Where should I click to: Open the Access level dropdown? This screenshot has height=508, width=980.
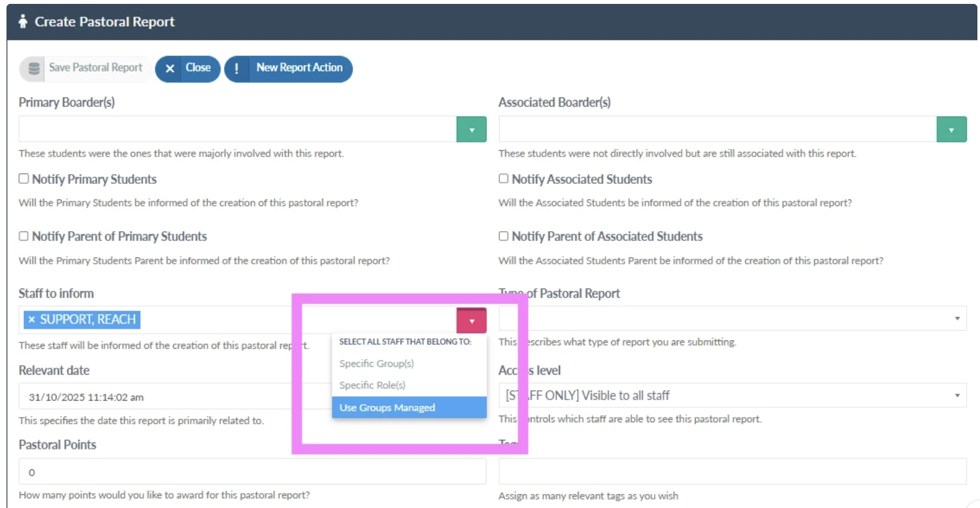point(733,395)
